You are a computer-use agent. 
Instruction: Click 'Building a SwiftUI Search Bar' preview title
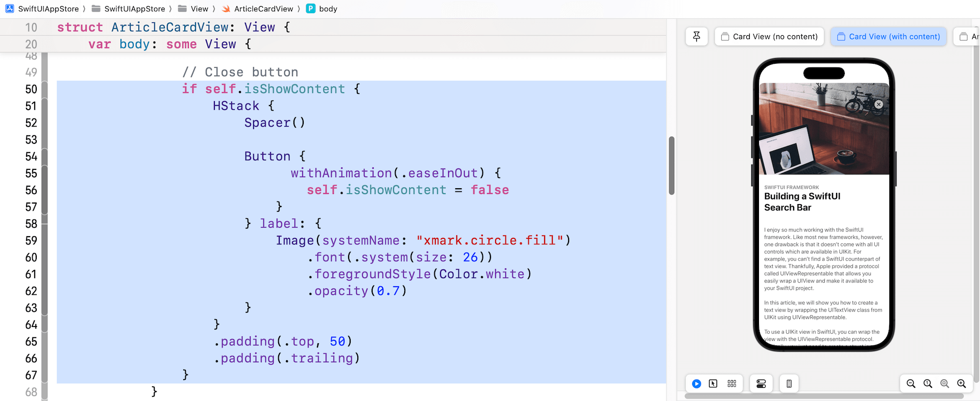802,202
